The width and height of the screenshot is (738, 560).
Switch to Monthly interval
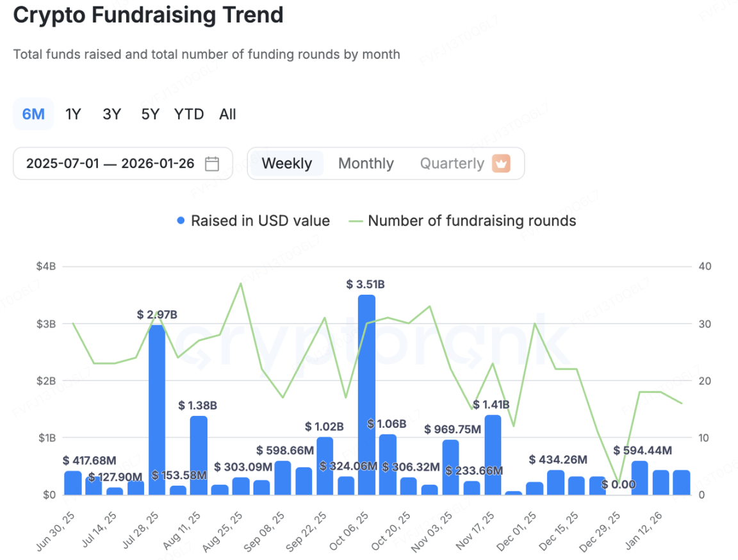pos(366,163)
